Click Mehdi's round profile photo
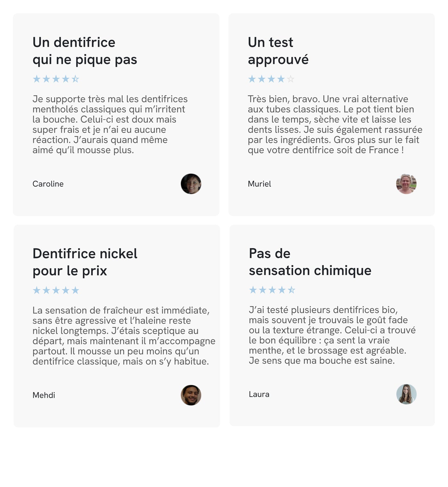The image size is (448, 487). point(191,395)
